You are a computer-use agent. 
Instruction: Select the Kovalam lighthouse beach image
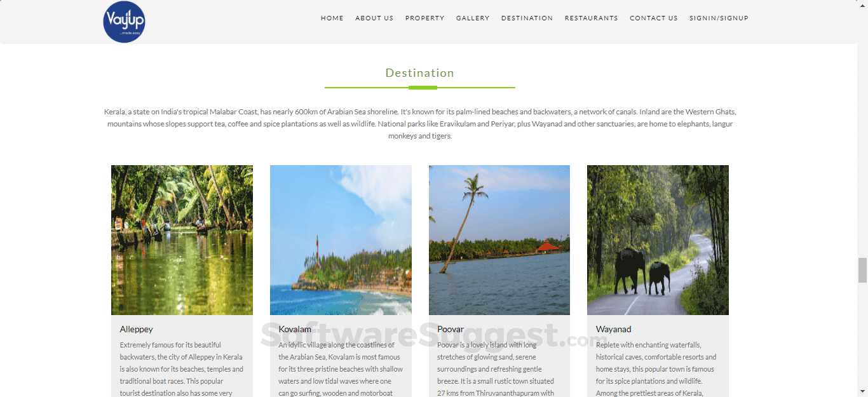click(x=341, y=240)
